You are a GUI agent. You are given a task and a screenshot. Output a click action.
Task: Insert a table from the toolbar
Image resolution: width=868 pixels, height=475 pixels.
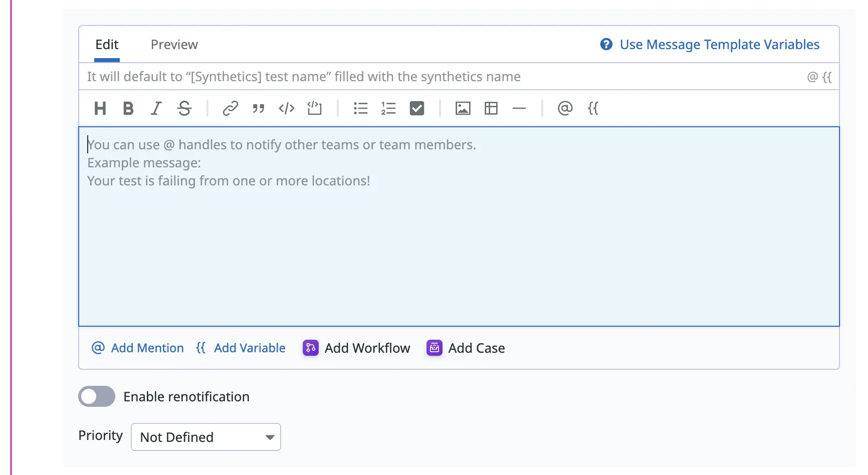[491, 108]
